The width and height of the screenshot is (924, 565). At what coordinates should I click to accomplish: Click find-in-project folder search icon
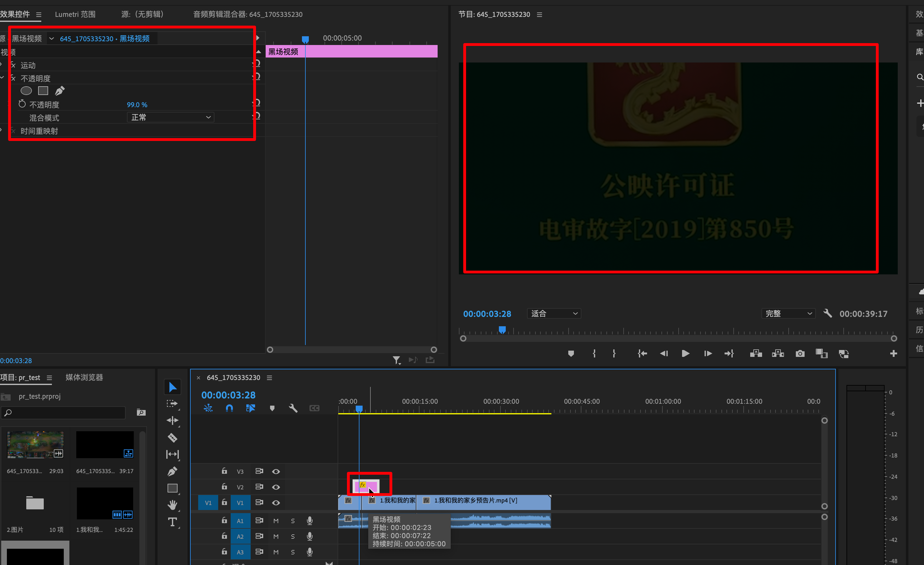(x=141, y=412)
